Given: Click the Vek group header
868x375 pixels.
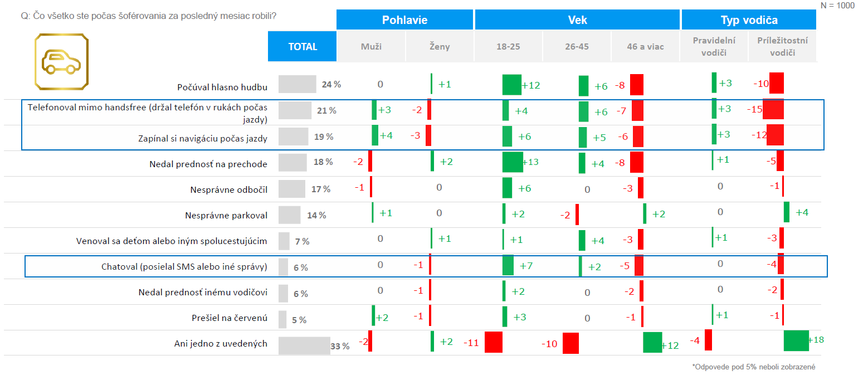Looking at the screenshot, I should click(578, 21).
